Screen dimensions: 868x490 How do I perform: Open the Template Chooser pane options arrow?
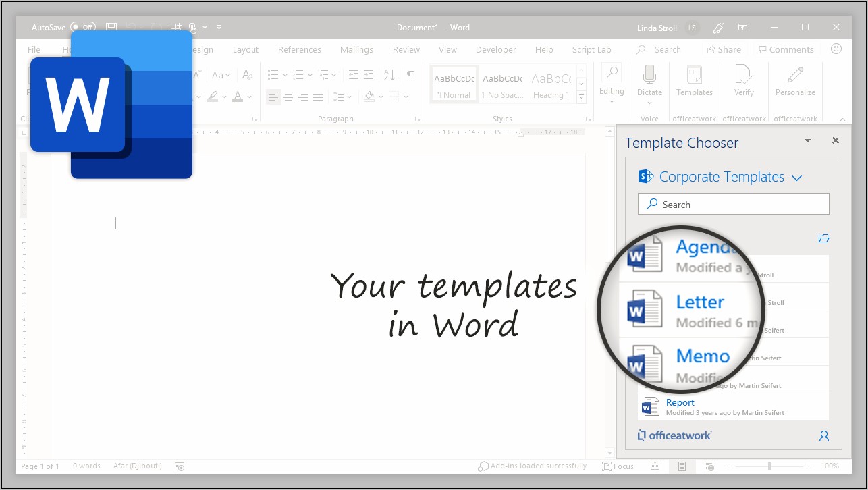click(x=807, y=141)
